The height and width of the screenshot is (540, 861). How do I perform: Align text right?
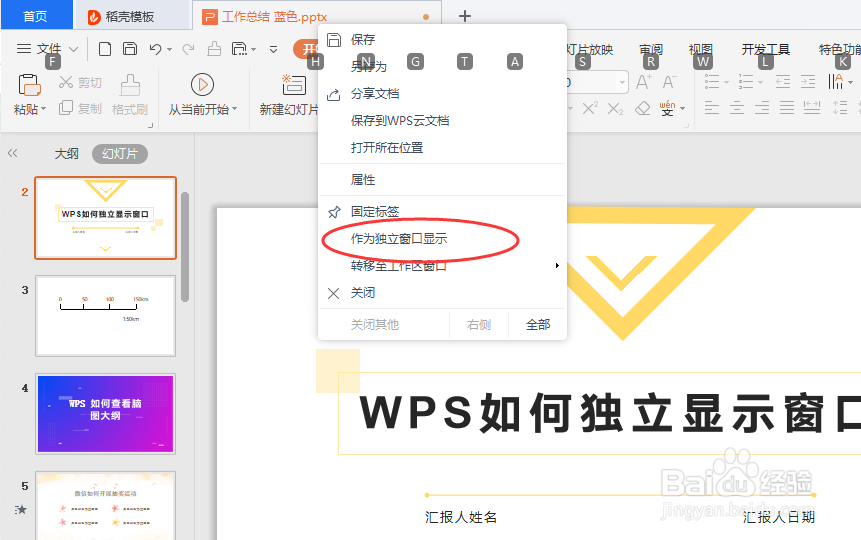[762, 108]
